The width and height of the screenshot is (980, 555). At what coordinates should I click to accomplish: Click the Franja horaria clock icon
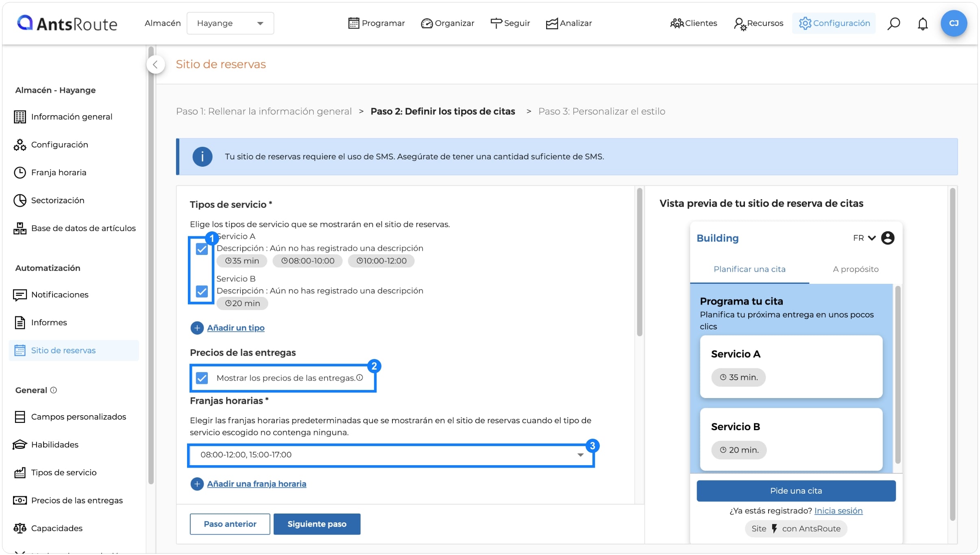point(20,172)
